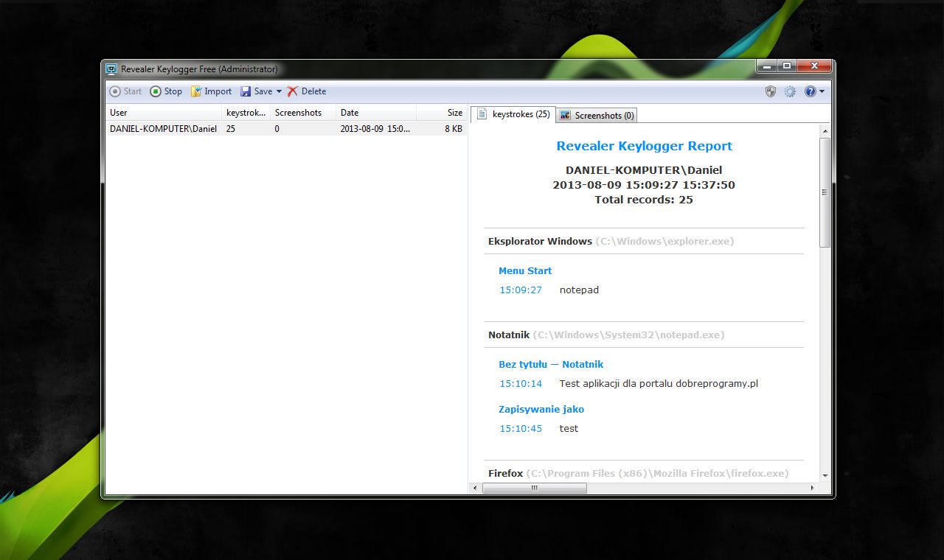The height and width of the screenshot is (560, 944).
Task: Click the Zapisywanie jako heading
Action: pyautogui.click(x=541, y=409)
